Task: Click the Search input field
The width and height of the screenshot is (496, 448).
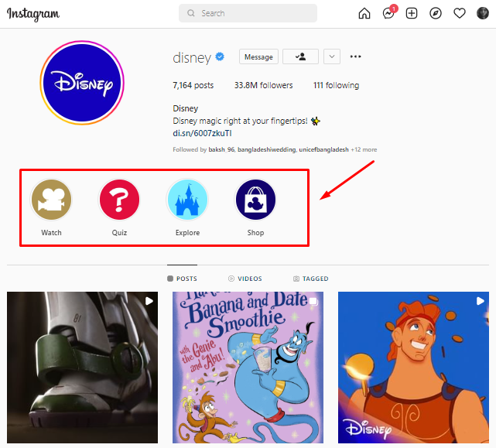Action: click(x=248, y=13)
